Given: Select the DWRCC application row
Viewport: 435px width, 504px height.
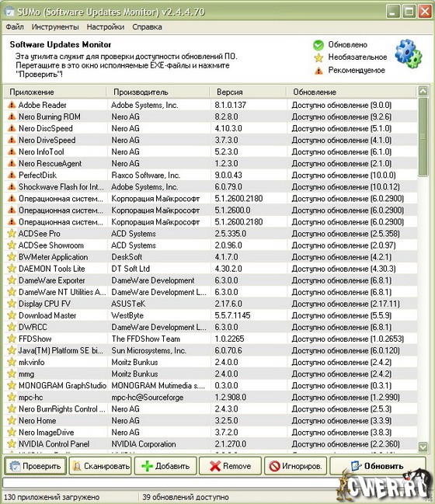Looking at the screenshot, I should 211,327.
